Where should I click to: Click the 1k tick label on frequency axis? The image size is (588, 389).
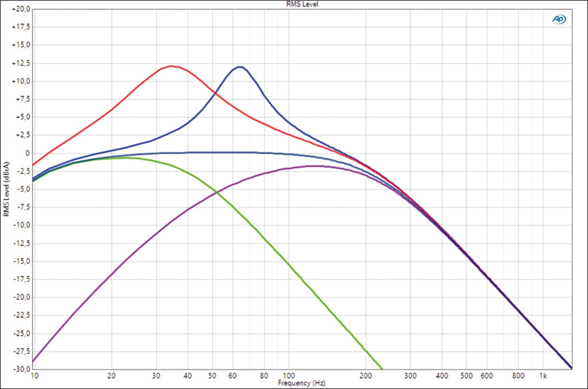click(543, 376)
